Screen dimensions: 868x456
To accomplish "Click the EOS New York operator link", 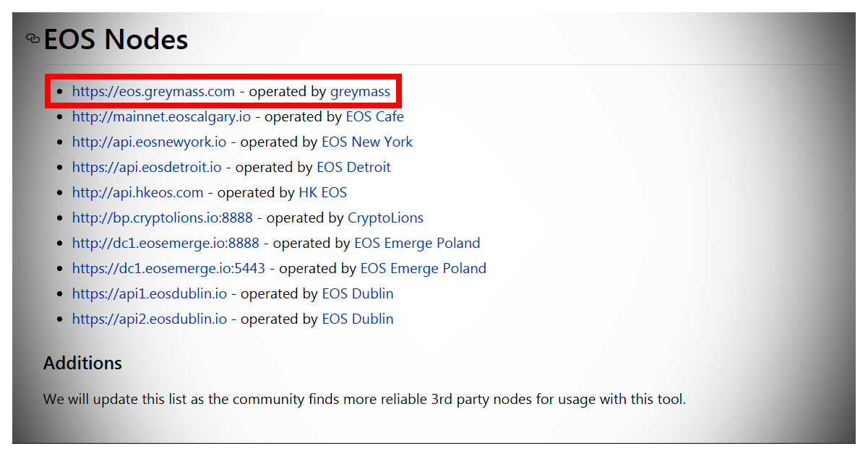I will tap(367, 142).
